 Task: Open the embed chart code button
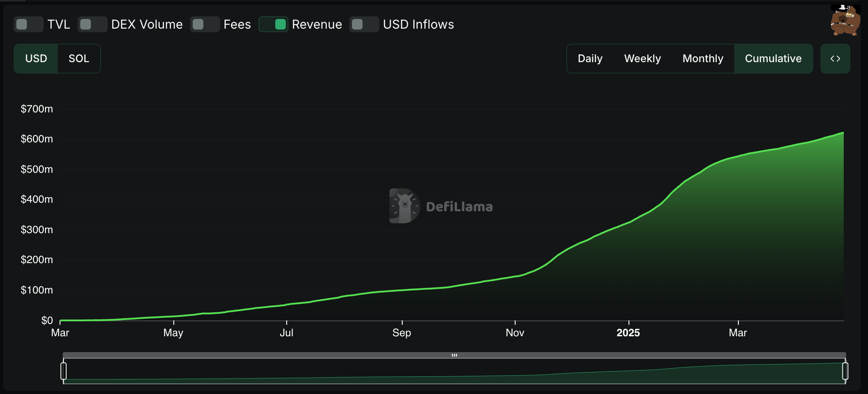tap(835, 59)
